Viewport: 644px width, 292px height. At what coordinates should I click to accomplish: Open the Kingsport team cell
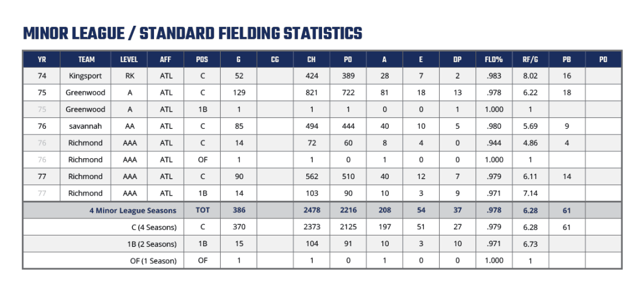point(86,76)
